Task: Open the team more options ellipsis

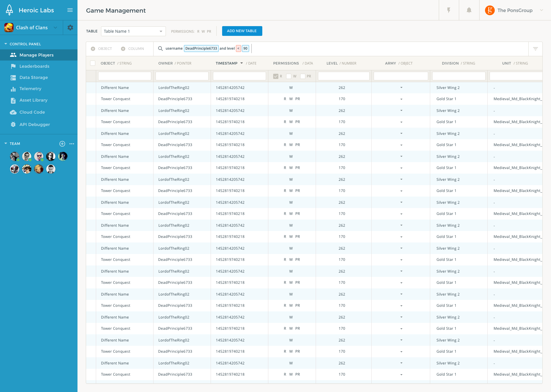Action: tap(72, 144)
